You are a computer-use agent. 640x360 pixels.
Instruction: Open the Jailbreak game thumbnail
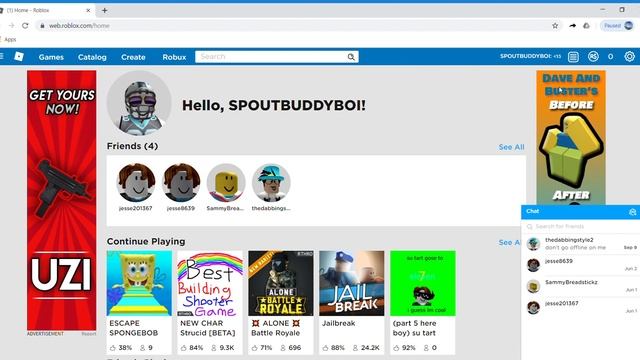(352, 283)
